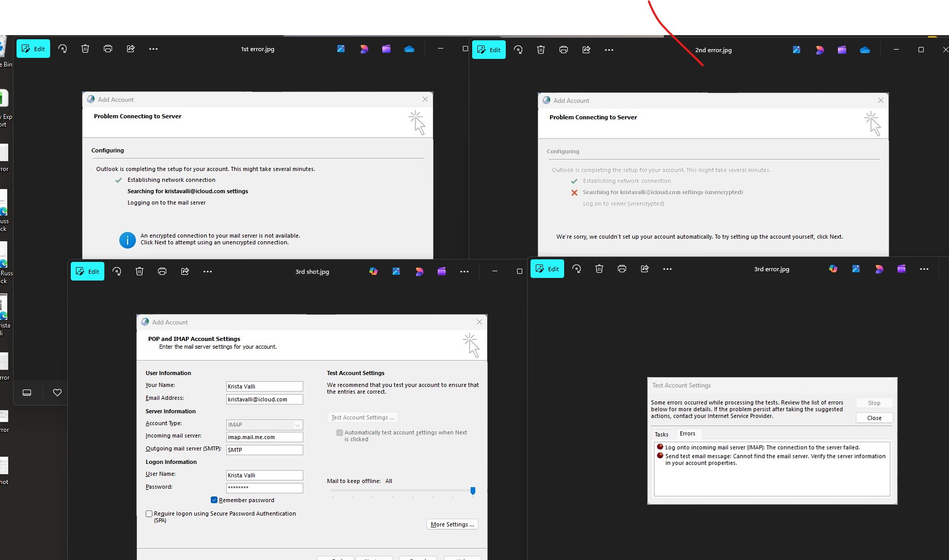
Task: Click the Email Address field
Action: click(x=265, y=399)
